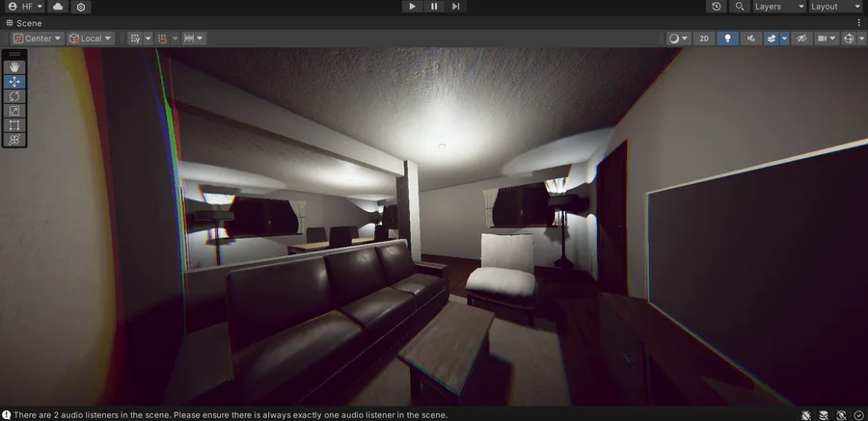
Task: Open the HF account dropdown
Action: coord(24,7)
